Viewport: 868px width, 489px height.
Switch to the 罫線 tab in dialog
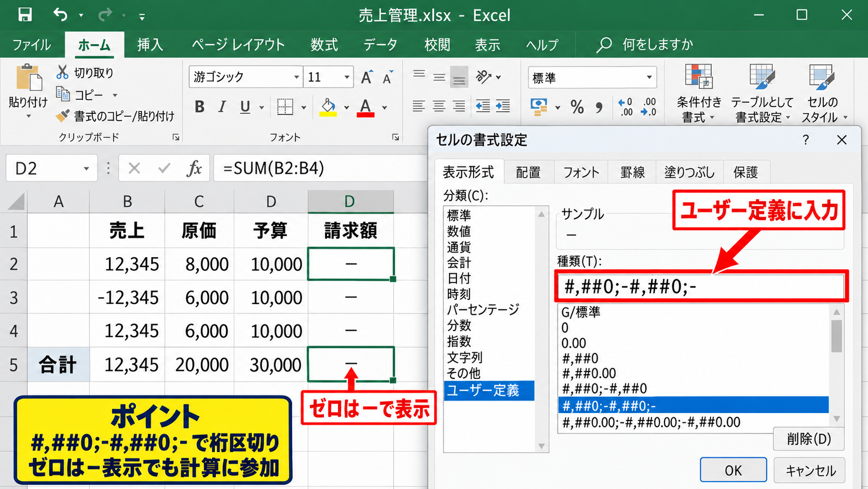pyautogui.click(x=632, y=172)
